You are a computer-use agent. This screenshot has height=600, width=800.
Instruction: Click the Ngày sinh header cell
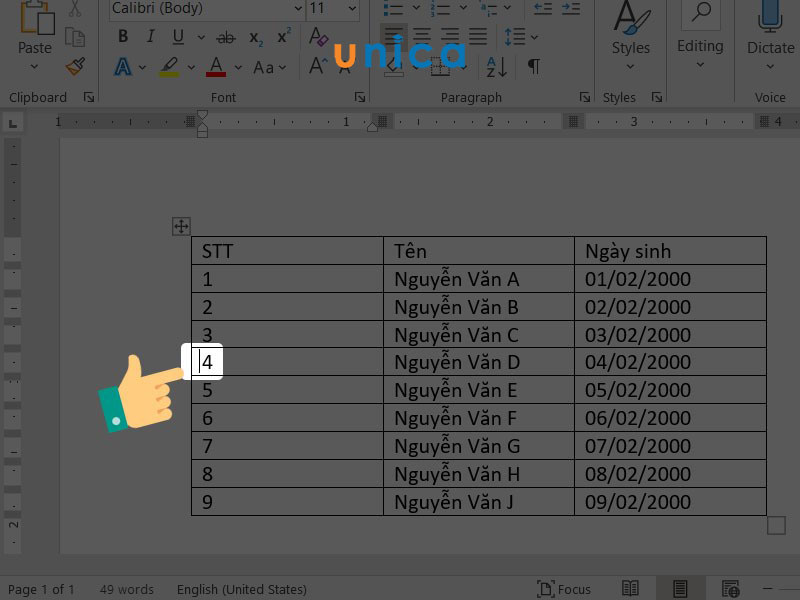tap(670, 251)
